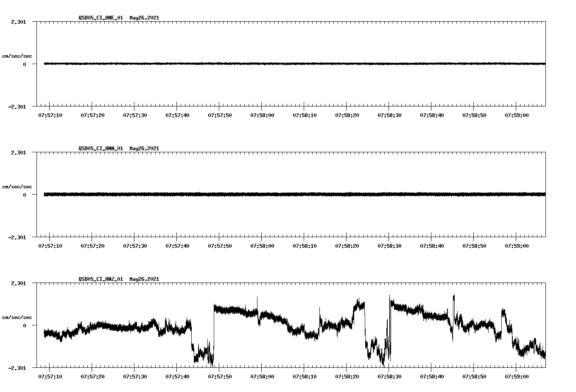The image size is (576, 392).
Task: Click the May26,2021 date label on top plot
Action: point(144,18)
